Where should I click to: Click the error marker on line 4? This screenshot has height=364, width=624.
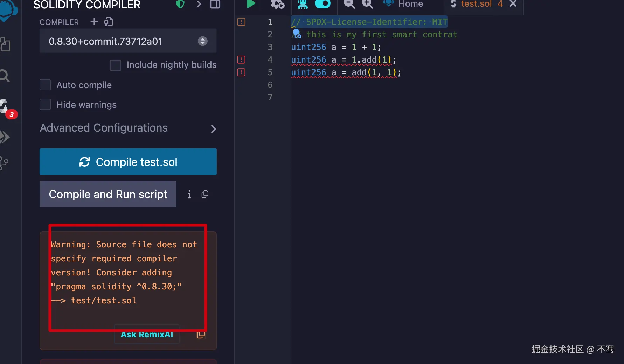241,59
